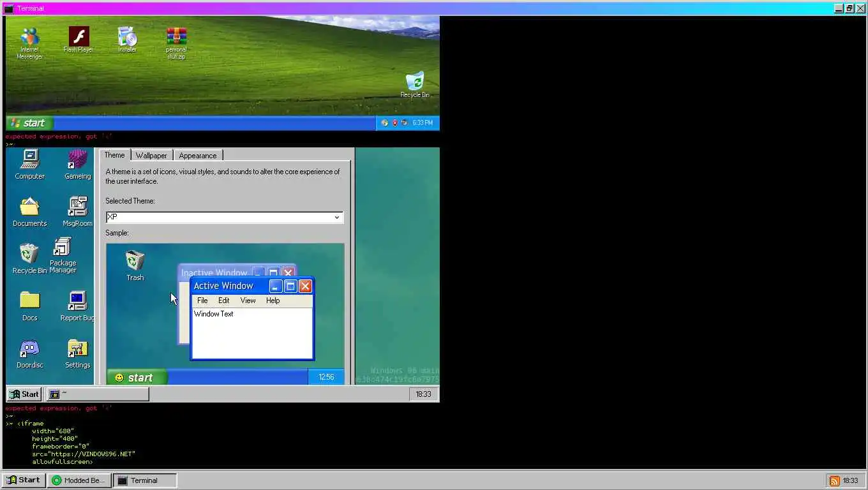Select the personal stuff.zip archive icon
868x490 pixels.
click(x=176, y=43)
